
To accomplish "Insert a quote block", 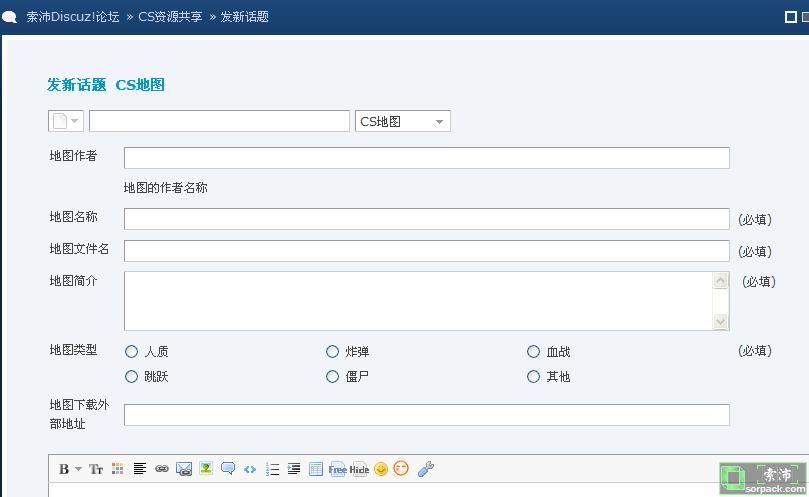I will pyautogui.click(x=228, y=468).
